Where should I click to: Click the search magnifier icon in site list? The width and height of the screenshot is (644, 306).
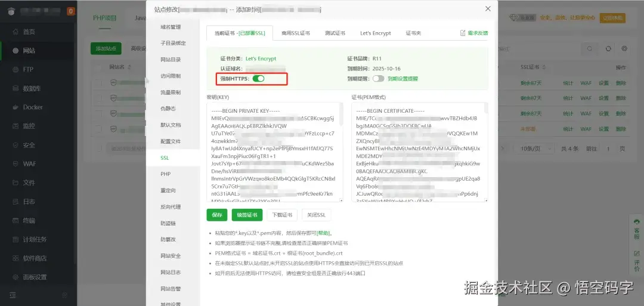pos(590,48)
